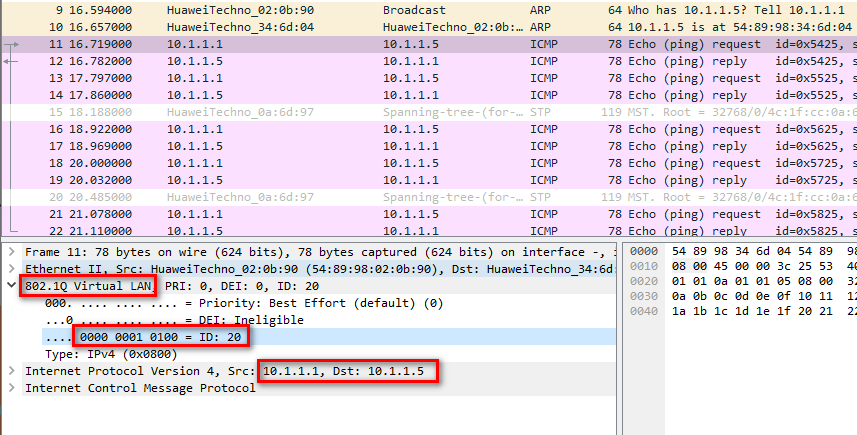Click the DEI: Ineligible field
Screen dimensions: 857x435
click(174, 320)
